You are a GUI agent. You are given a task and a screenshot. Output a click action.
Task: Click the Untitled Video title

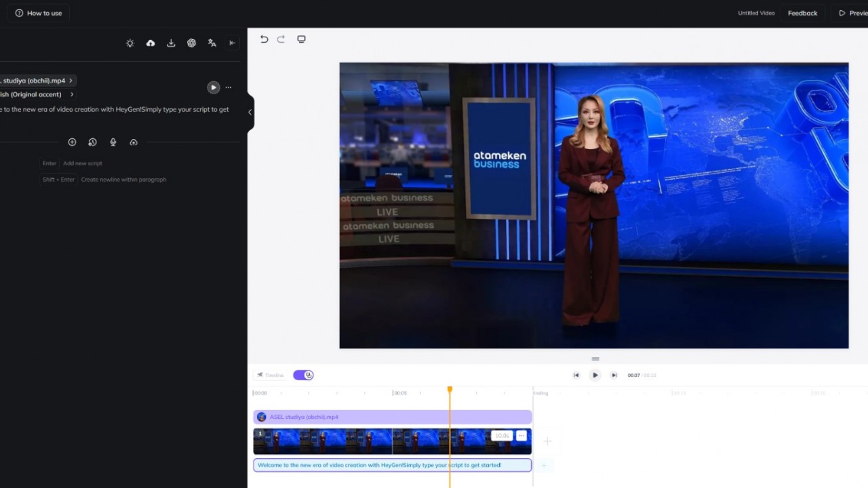tap(756, 13)
